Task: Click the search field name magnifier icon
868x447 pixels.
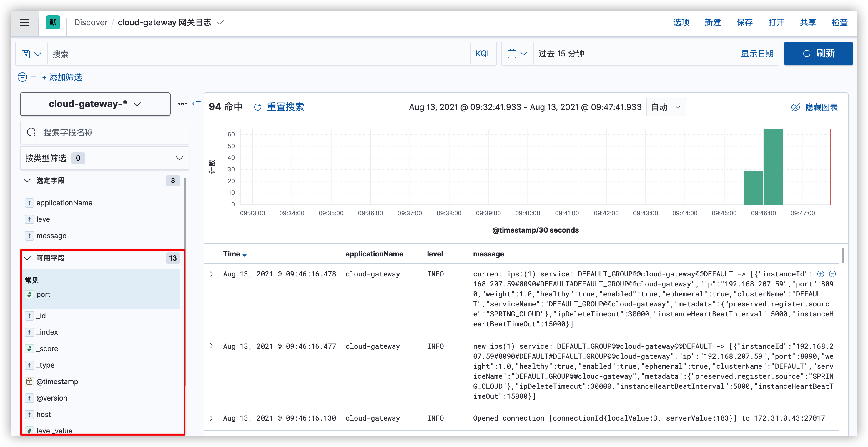Action: 32,132
